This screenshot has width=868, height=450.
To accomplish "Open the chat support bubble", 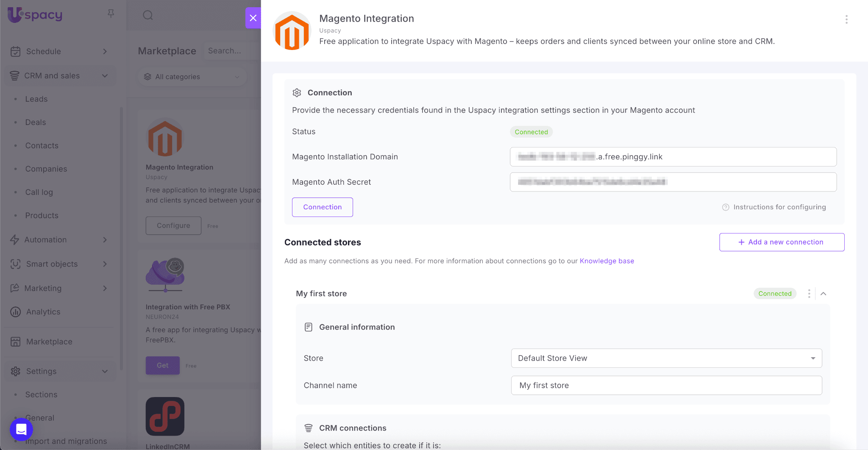I will pyautogui.click(x=21, y=429).
